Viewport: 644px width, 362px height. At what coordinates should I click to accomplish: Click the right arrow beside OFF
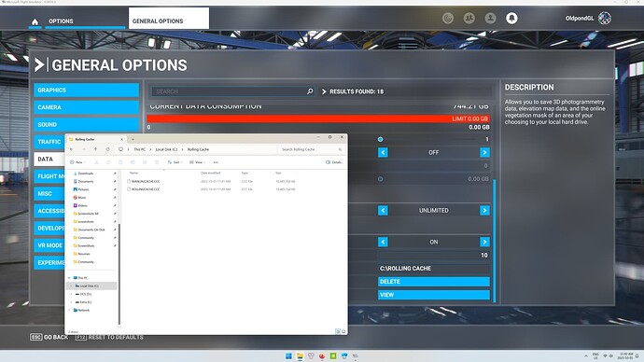point(484,153)
